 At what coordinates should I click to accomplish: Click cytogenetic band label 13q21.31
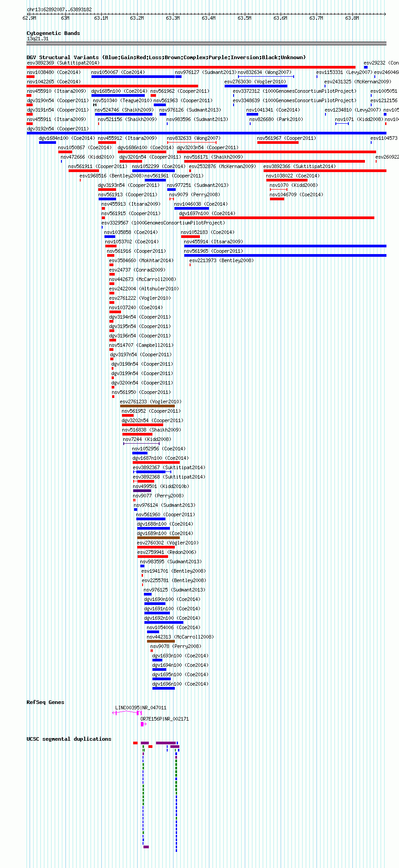coord(38,39)
